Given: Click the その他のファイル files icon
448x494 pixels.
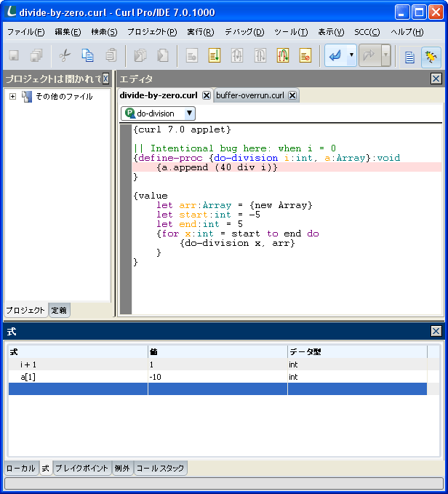Looking at the screenshot, I should pos(27,97).
